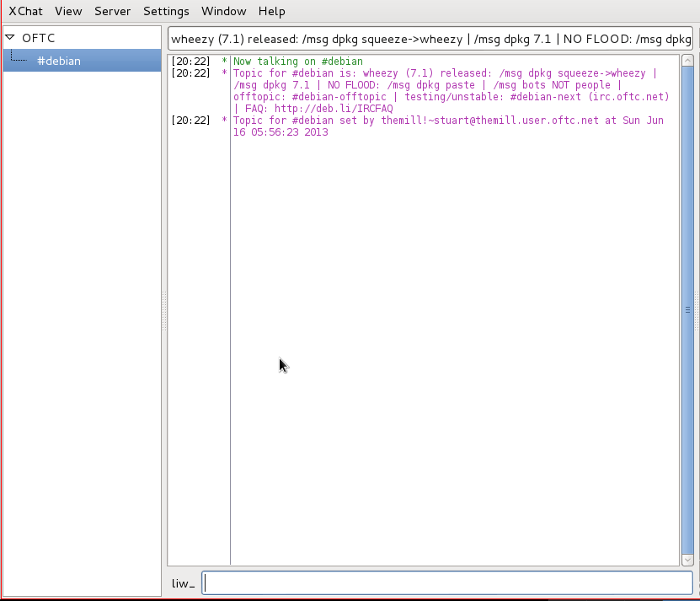Image resolution: width=700 pixels, height=601 pixels.
Task: Click the liw_ nickname button
Action: pos(183,583)
